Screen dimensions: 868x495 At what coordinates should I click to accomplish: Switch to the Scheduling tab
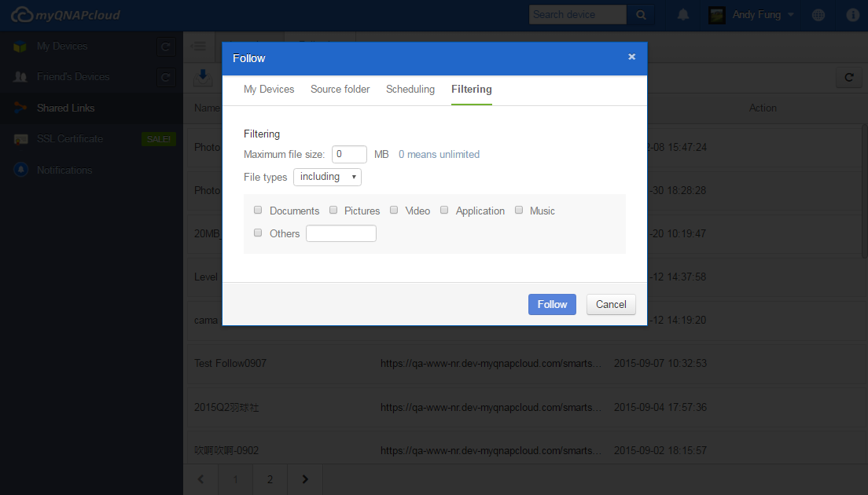[410, 90]
